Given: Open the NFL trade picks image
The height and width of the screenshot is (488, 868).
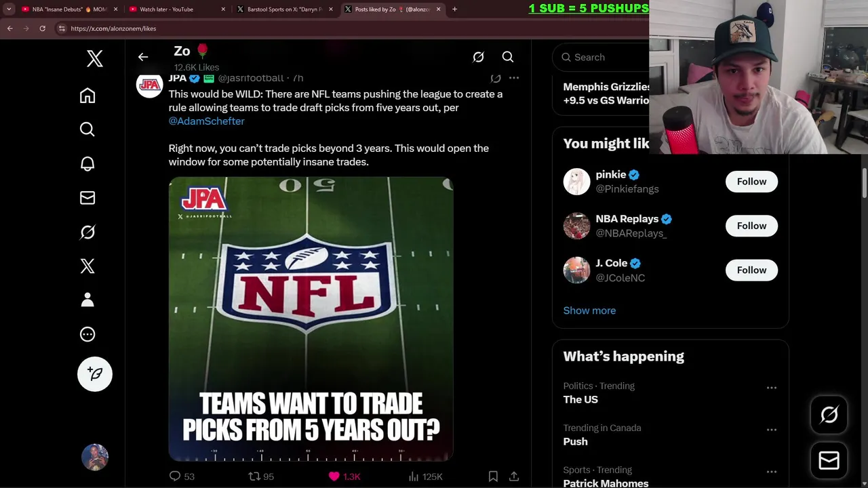Looking at the screenshot, I should coord(311,319).
